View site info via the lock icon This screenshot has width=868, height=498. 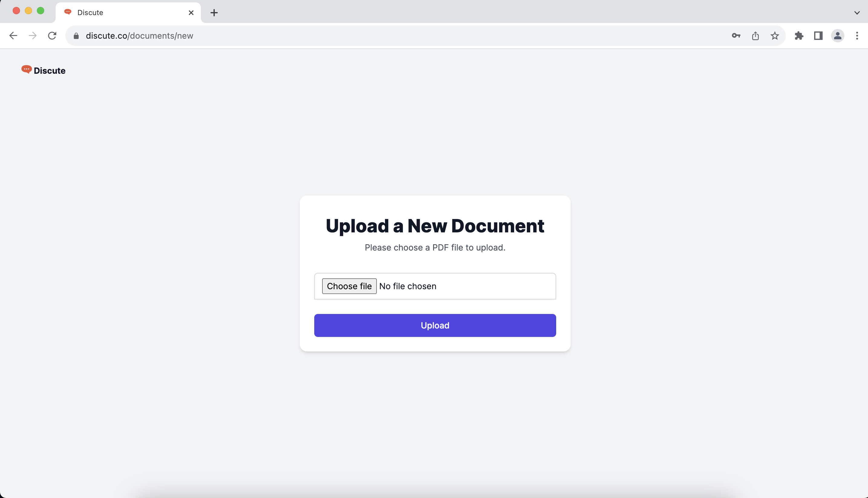[76, 36]
